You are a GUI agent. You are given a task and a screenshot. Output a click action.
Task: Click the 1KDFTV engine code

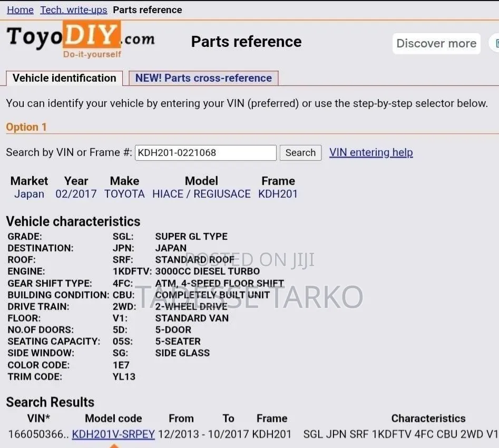pos(132,271)
